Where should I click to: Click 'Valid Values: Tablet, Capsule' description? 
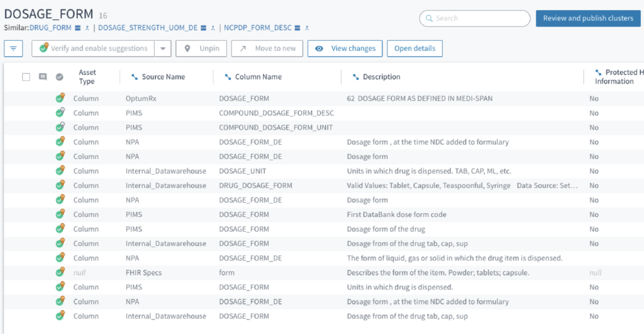coord(462,186)
